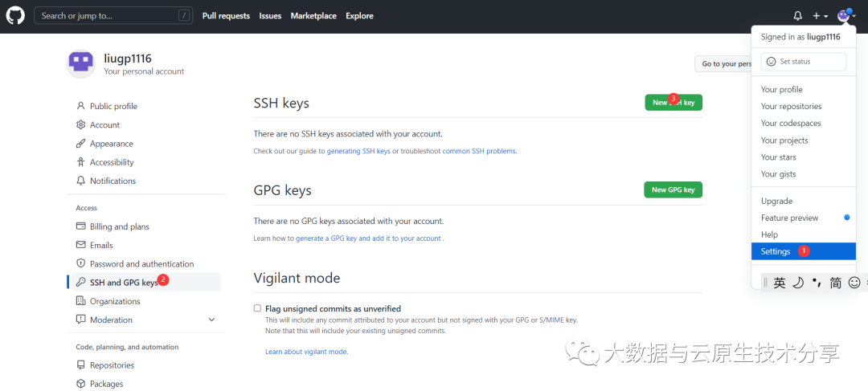Click the Accessibility figure icon
This screenshot has width=868, height=391.
(x=81, y=162)
